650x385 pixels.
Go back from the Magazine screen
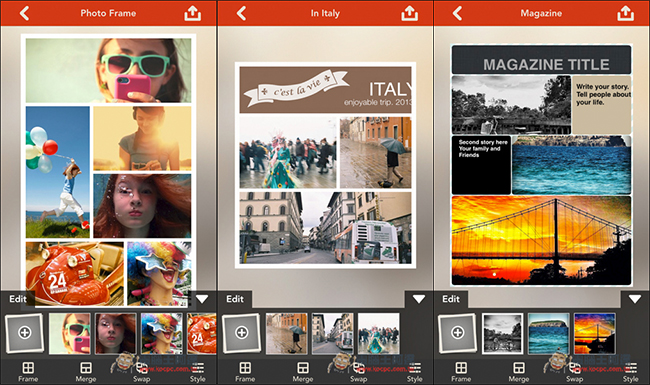pyautogui.click(x=457, y=13)
